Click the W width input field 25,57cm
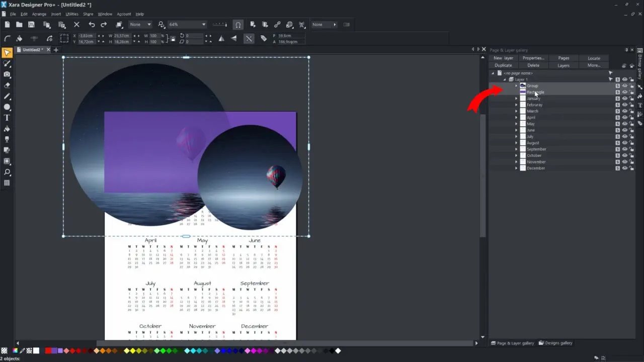This screenshot has width=644, height=362. point(122,36)
